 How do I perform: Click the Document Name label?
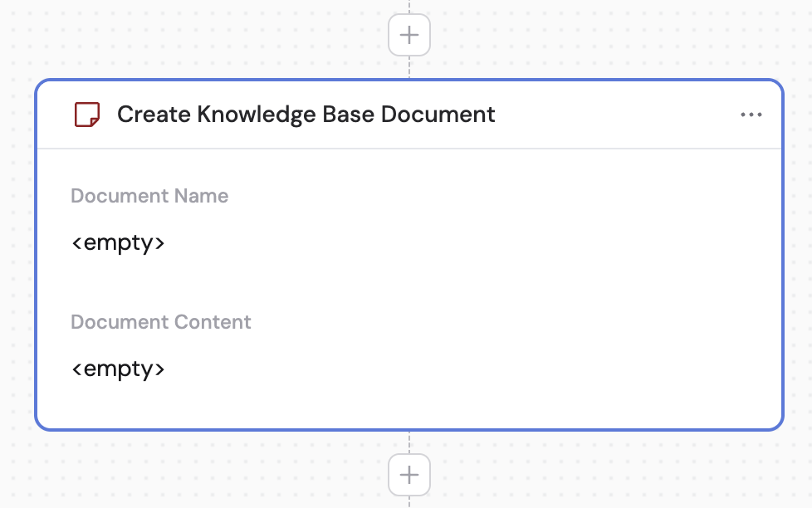pyautogui.click(x=149, y=196)
